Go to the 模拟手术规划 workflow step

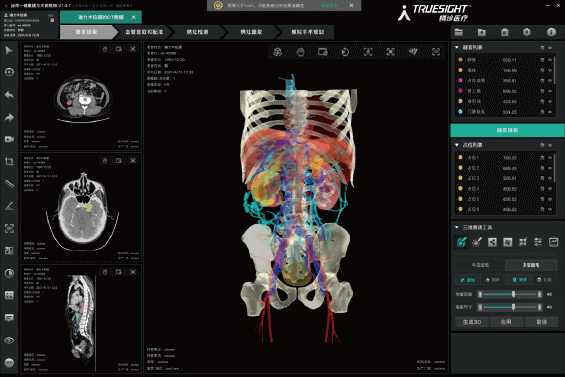307,32
